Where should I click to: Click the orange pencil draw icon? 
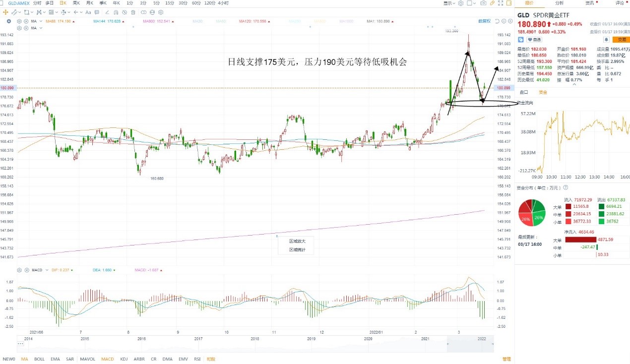click(492, 3)
